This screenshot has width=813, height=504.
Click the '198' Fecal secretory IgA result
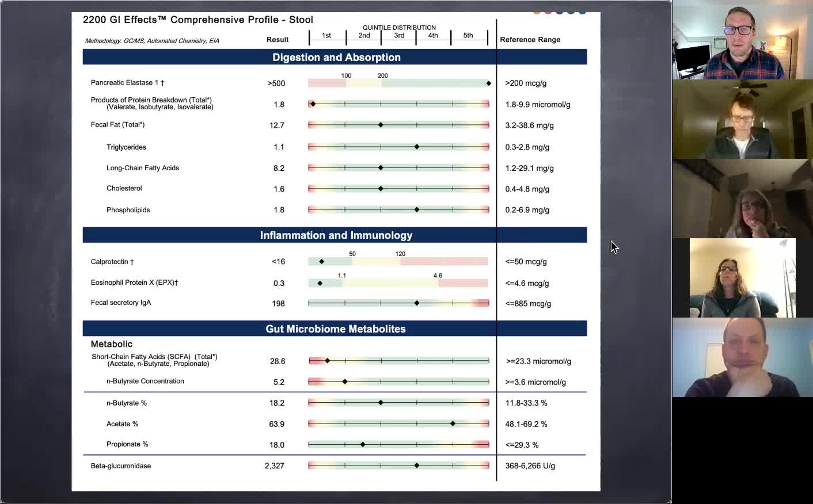pyautogui.click(x=278, y=304)
